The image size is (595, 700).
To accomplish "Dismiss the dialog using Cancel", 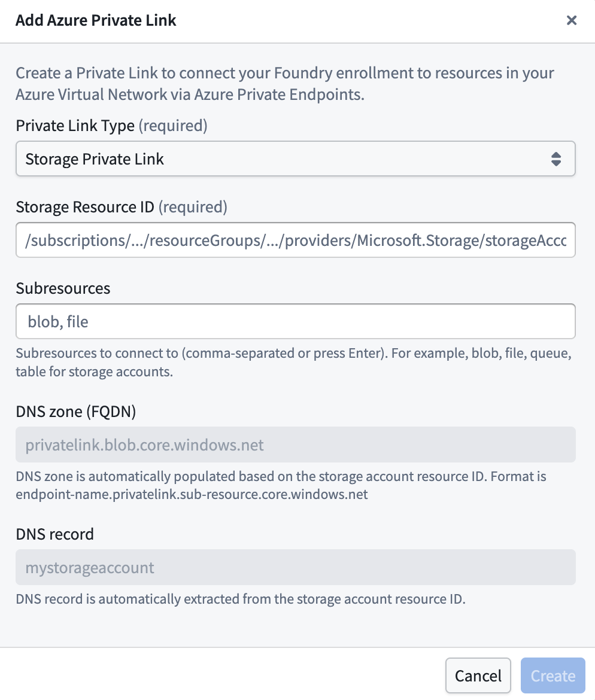I will tap(478, 675).
